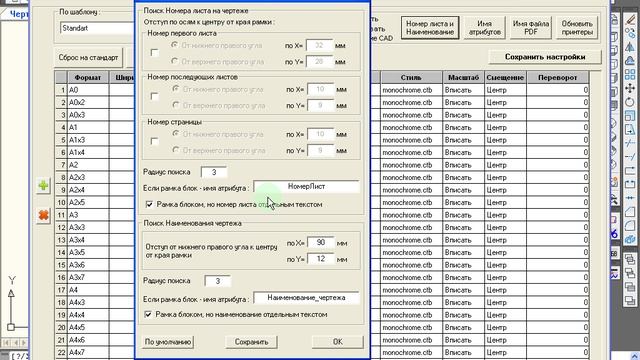Select the Join tool
Screen dimensions: 640x360
click(630, 198)
